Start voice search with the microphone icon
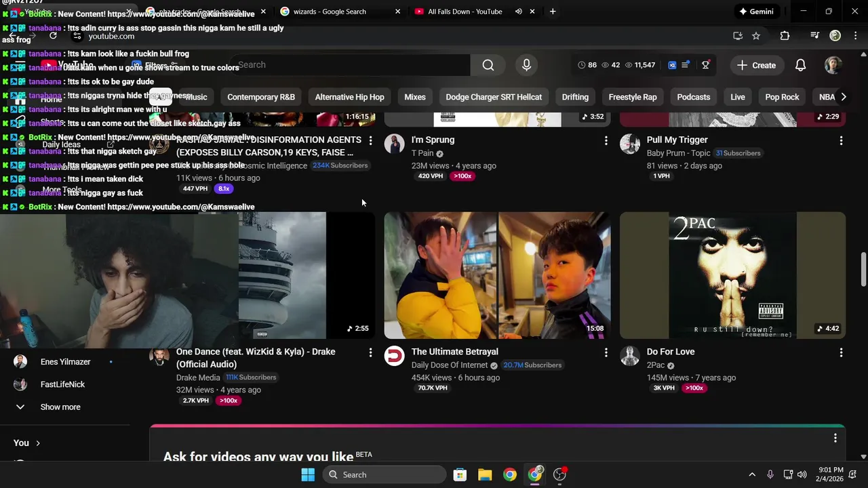 [526, 65]
